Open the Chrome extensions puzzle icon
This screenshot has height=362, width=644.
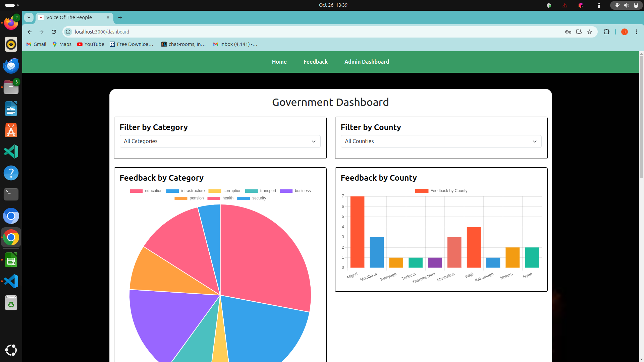point(606,32)
